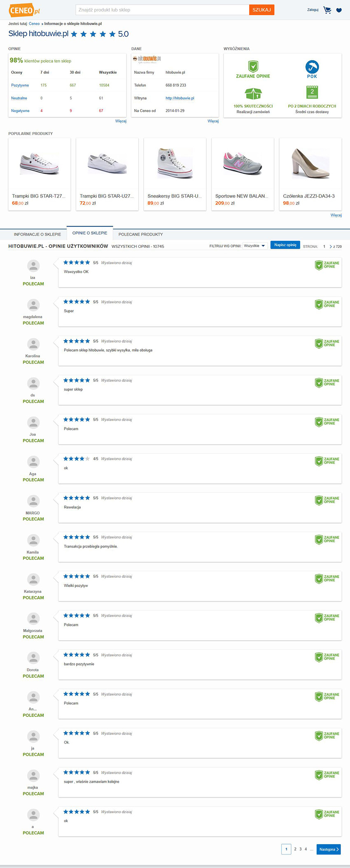Click the POK umbrella icon
Screen dimensions: 350x868
312,67
